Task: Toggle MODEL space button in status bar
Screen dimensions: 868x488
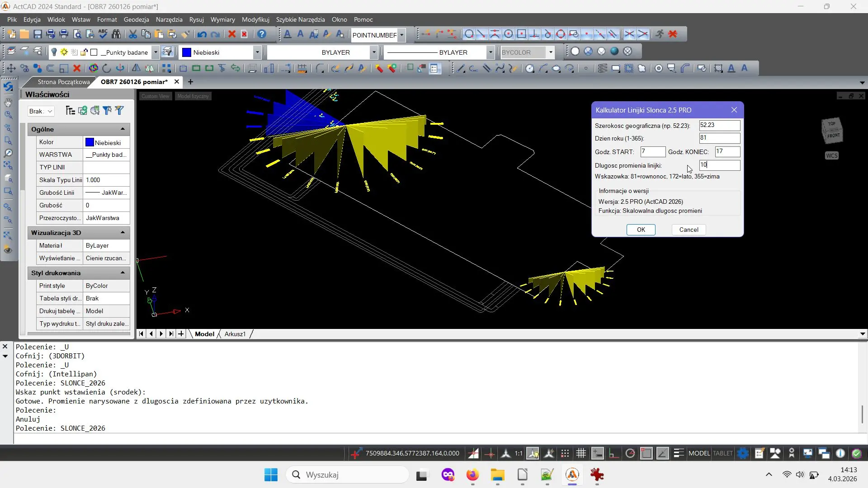Action: click(699, 453)
